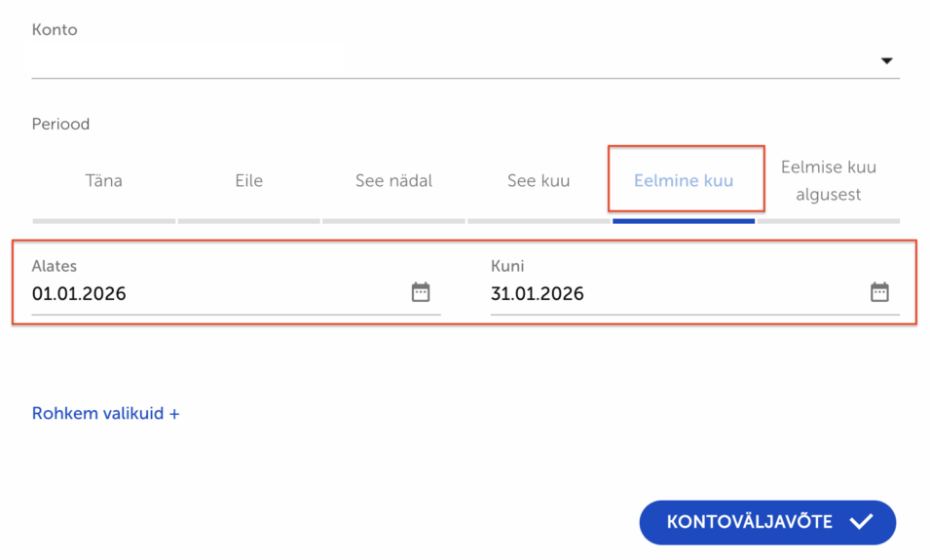Viewport: 930px width, 560px height.
Task: Expand the Konto dropdown arrow
Action: [886, 60]
